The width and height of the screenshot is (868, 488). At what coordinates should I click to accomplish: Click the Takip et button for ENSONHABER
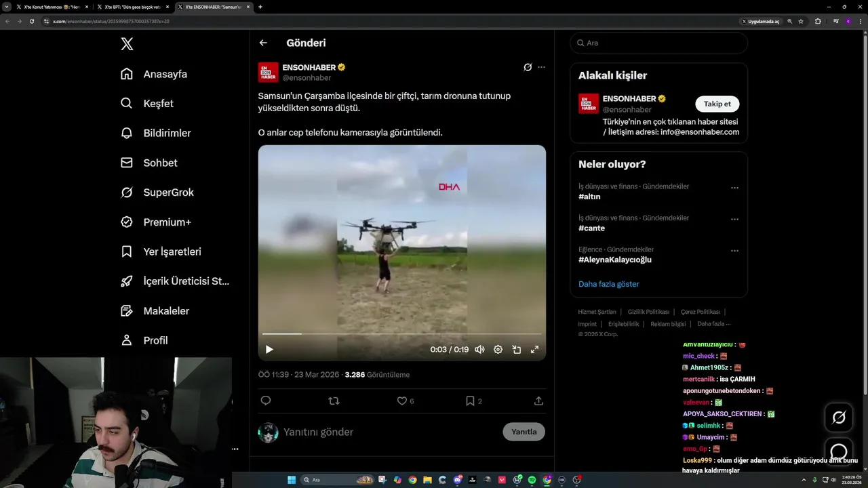[717, 104]
